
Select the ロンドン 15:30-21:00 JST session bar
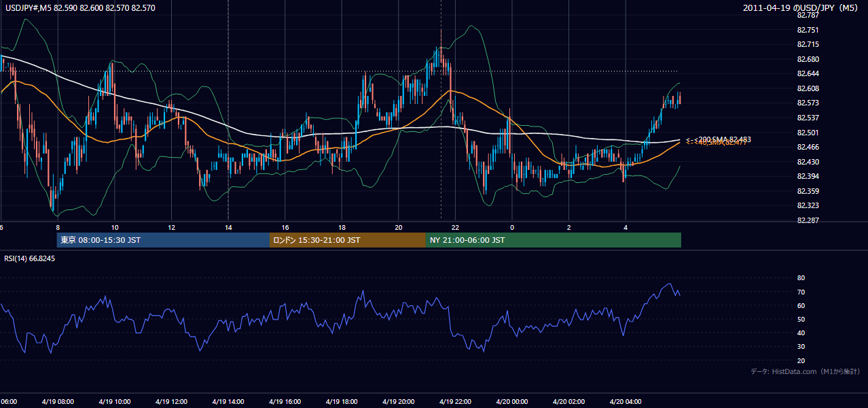[348, 240]
